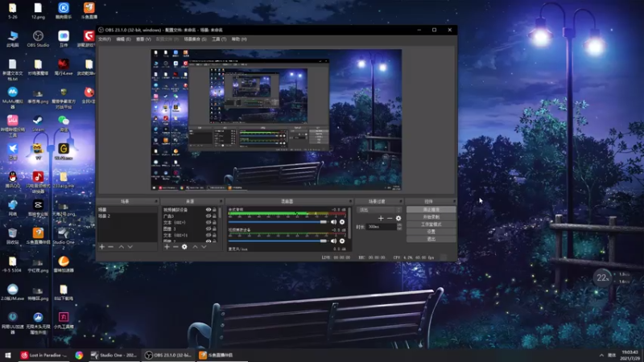Pop out the Controls dock panel
Image resolution: width=644 pixels, height=362 pixels.
(454, 201)
